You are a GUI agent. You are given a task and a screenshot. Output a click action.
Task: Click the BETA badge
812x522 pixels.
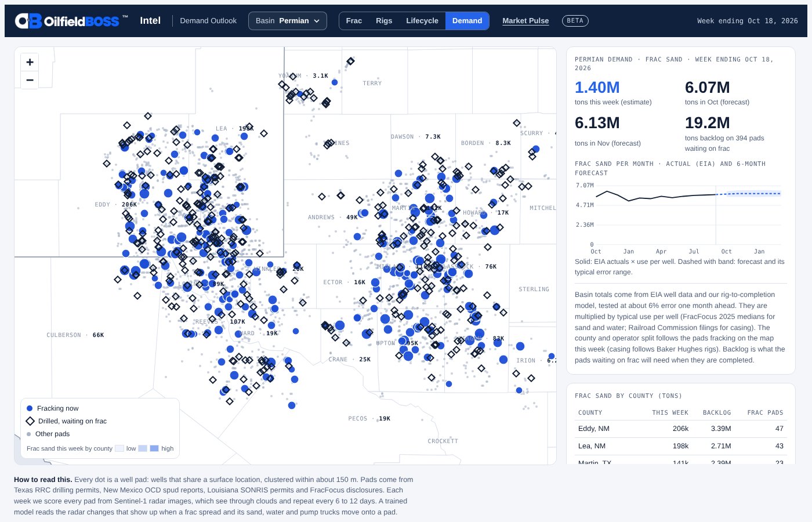[x=575, y=21]
